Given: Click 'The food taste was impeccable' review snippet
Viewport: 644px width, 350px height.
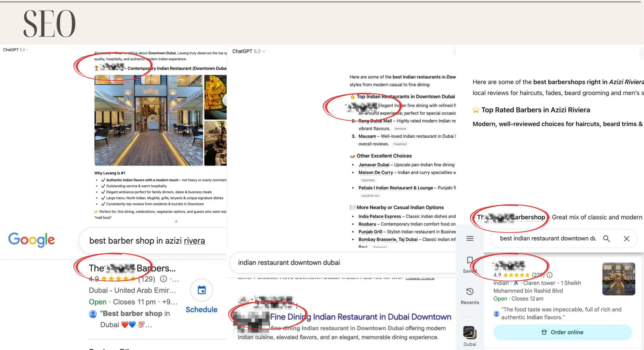Looking at the screenshot, I should [561, 314].
